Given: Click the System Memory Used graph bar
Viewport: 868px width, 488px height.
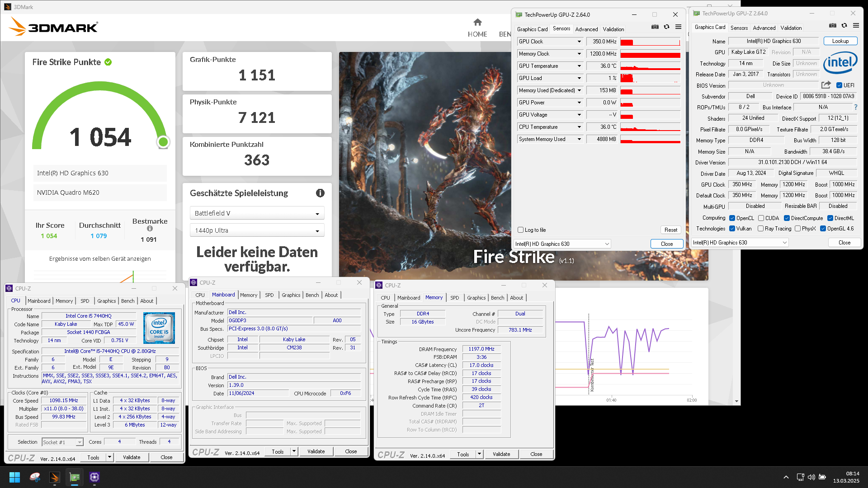Looking at the screenshot, I should [x=650, y=139].
